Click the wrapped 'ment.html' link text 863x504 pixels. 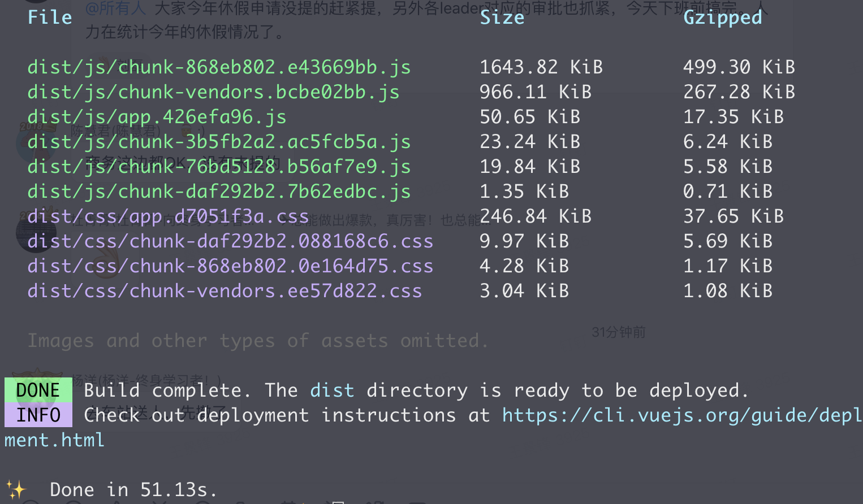[x=54, y=440]
